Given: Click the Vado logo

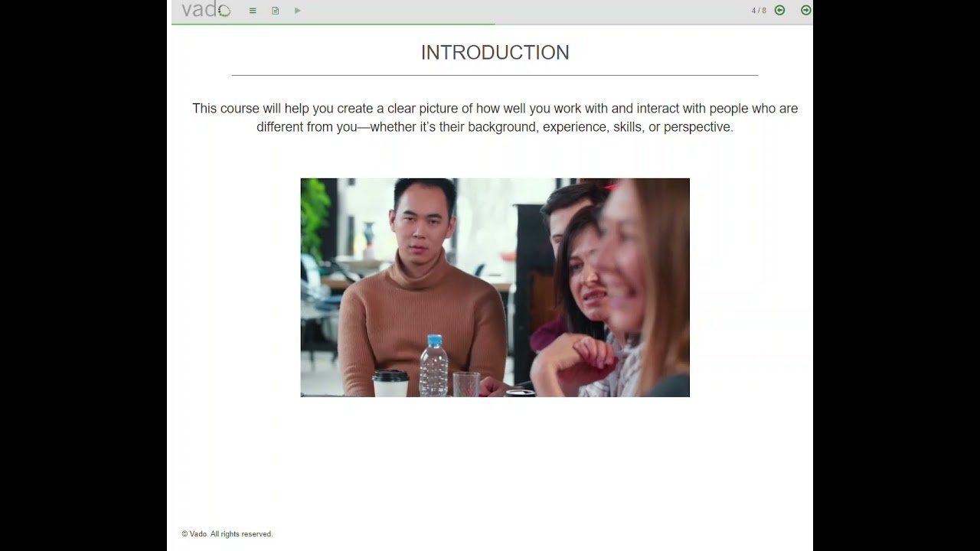Looking at the screenshot, I should [x=205, y=10].
